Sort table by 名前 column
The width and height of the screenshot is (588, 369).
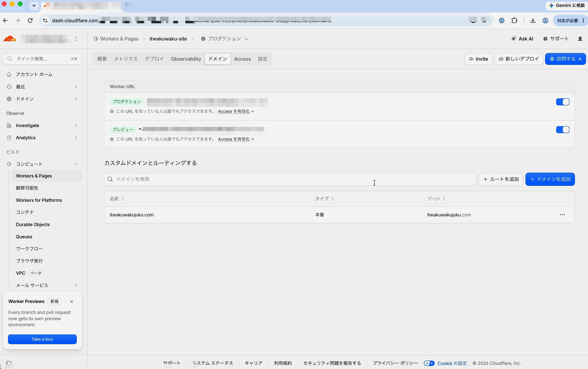coord(117,199)
